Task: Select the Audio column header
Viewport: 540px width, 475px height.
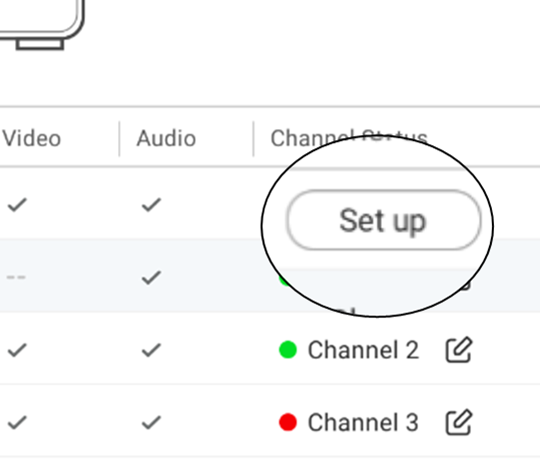Action: (x=166, y=138)
